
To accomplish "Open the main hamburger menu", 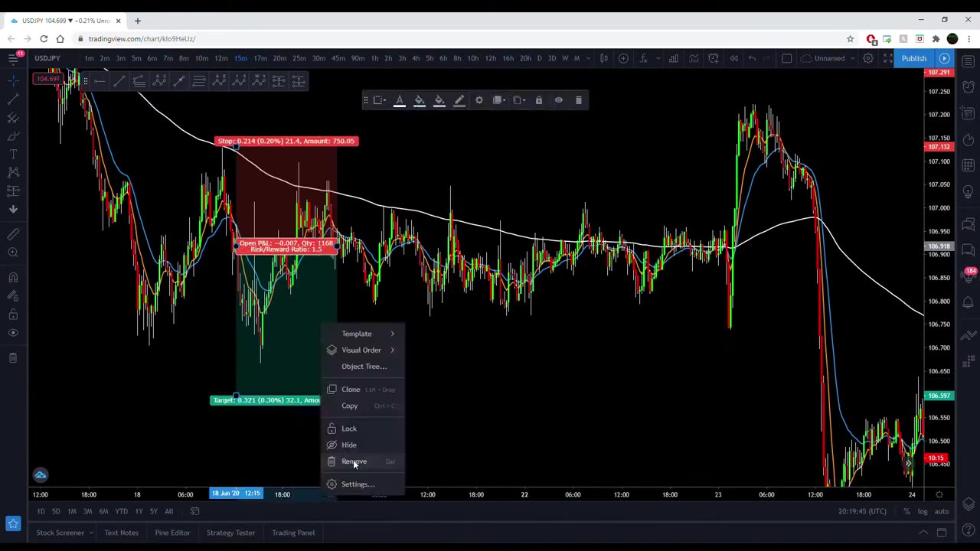I will (x=13, y=58).
